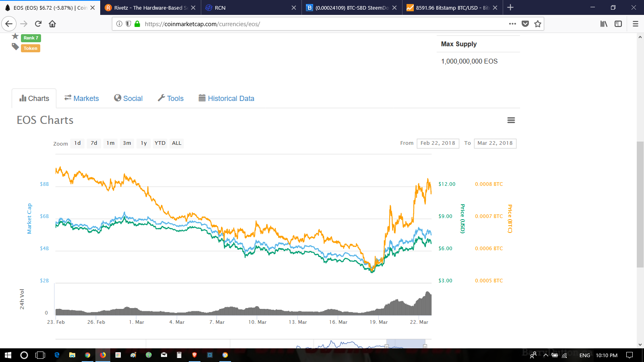The height and width of the screenshot is (362, 644).
Task: Open the Windows Action Center
Action: click(630, 355)
